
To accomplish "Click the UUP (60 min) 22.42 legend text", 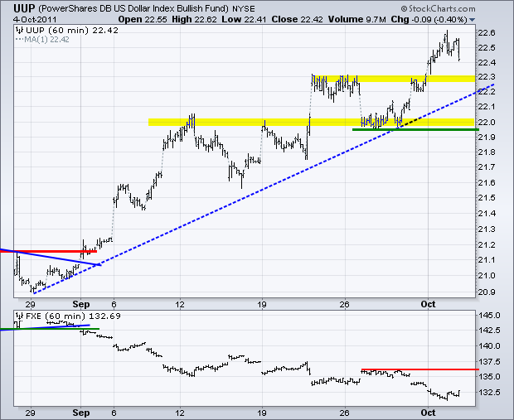I will coord(72,31).
